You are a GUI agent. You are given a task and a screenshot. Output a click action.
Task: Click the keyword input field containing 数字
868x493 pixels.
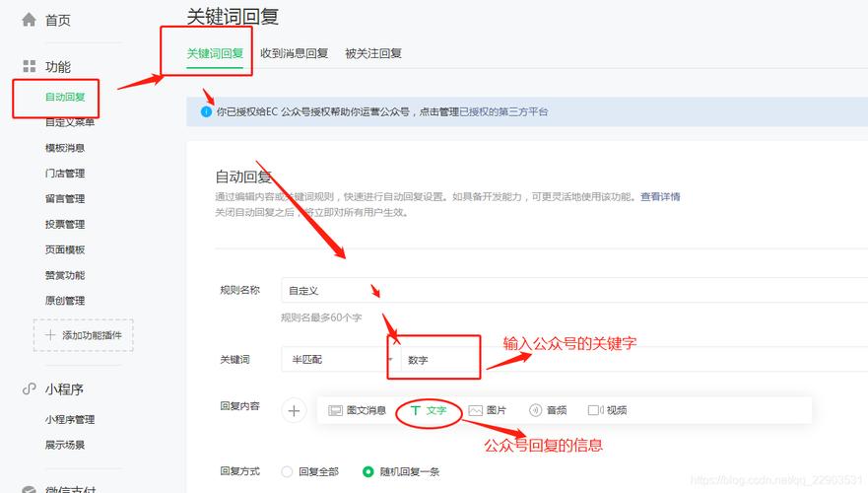click(x=634, y=360)
